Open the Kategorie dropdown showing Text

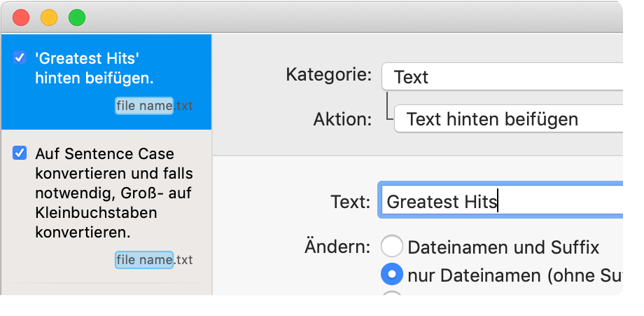tap(512, 76)
